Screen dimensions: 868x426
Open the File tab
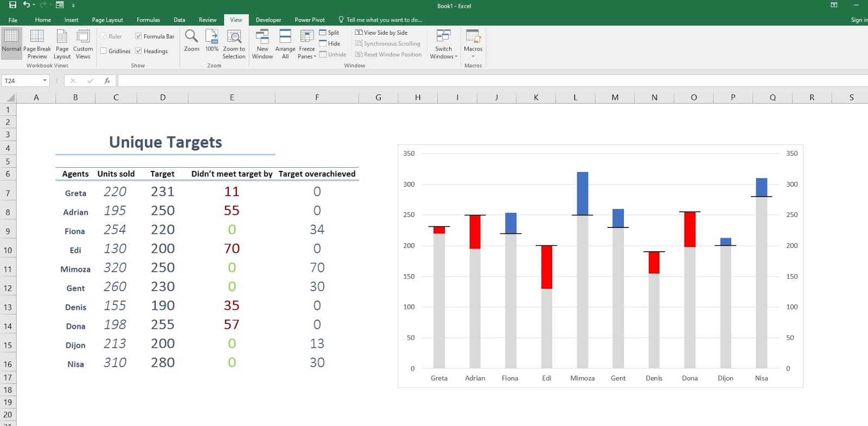click(x=13, y=20)
